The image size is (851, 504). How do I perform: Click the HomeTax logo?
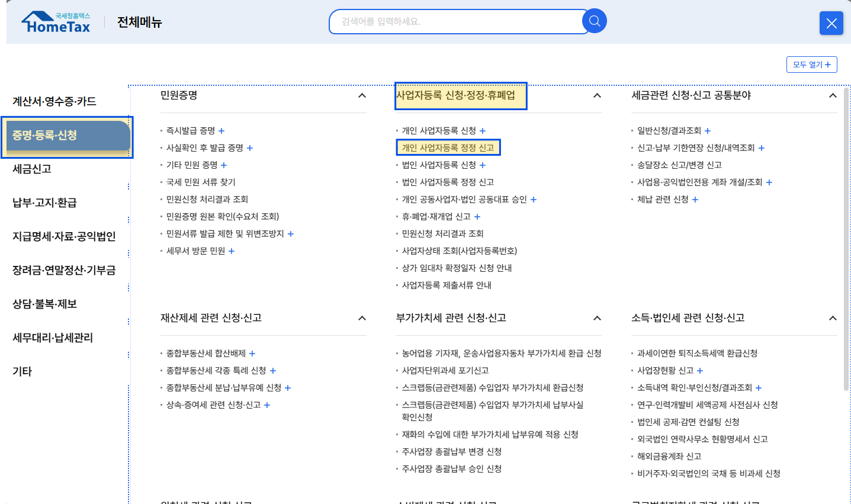pyautogui.click(x=56, y=23)
